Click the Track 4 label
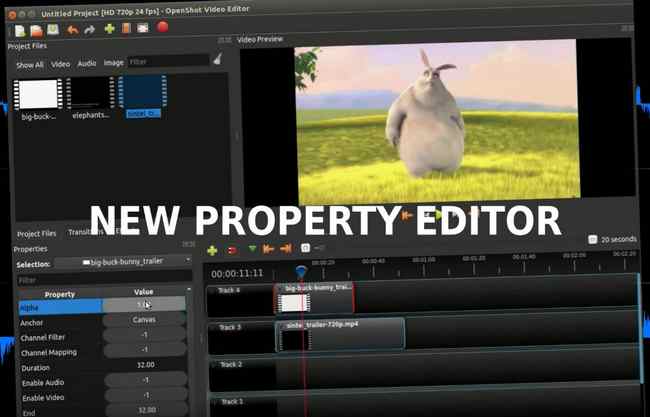Screen dimensions: 650x417 tap(229, 290)
